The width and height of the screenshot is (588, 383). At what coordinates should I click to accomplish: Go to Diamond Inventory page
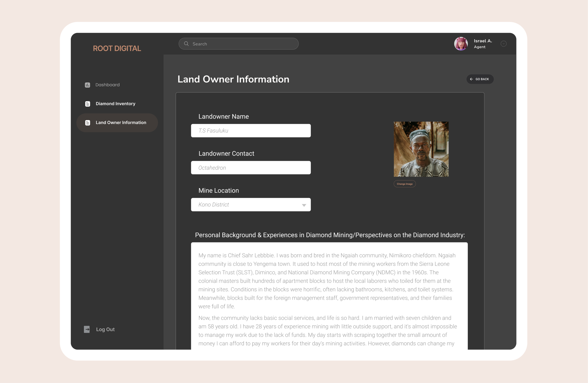coord(115,104)
